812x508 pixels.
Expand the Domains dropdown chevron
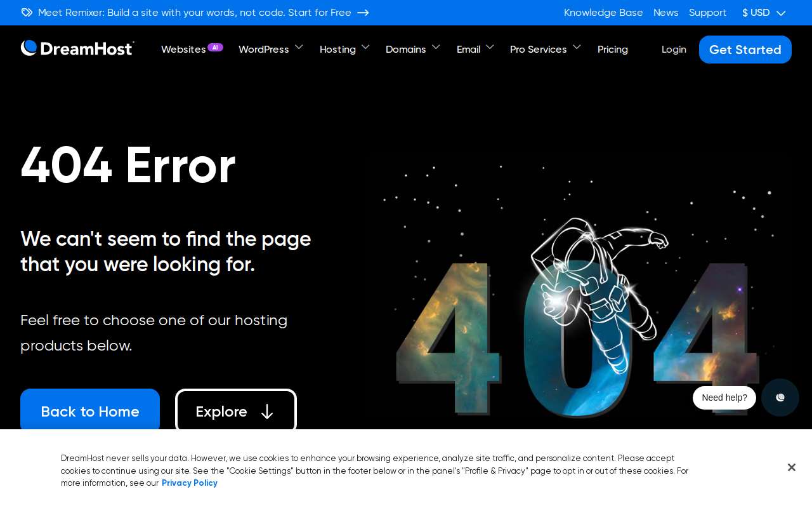[x=436, y=47]
